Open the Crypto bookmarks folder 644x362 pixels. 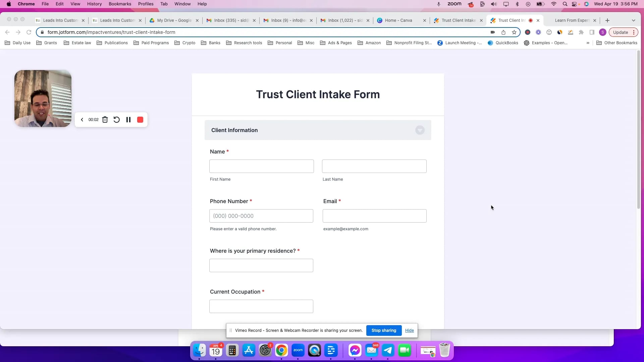click(185, 43)
